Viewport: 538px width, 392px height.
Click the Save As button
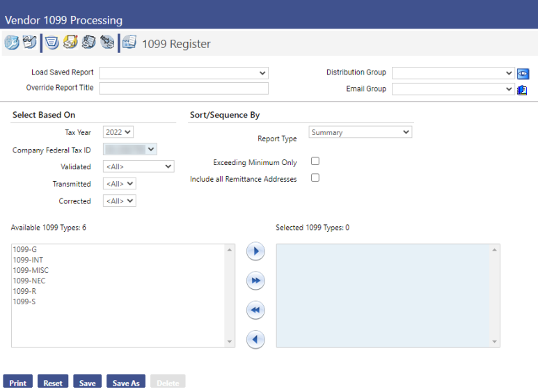pyautogui.click(x=126, y=382)
